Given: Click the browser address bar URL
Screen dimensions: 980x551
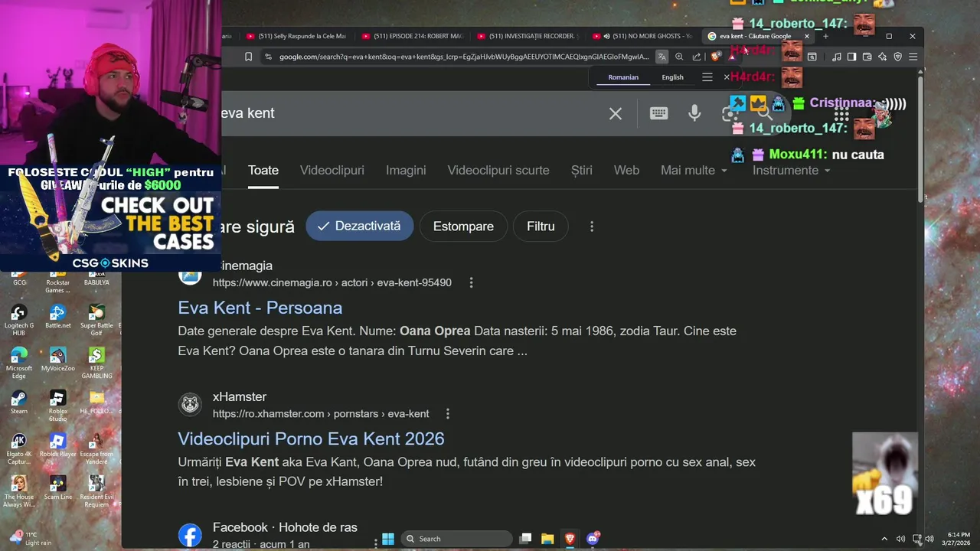Looking at the screenshot, I should (464, 57).
